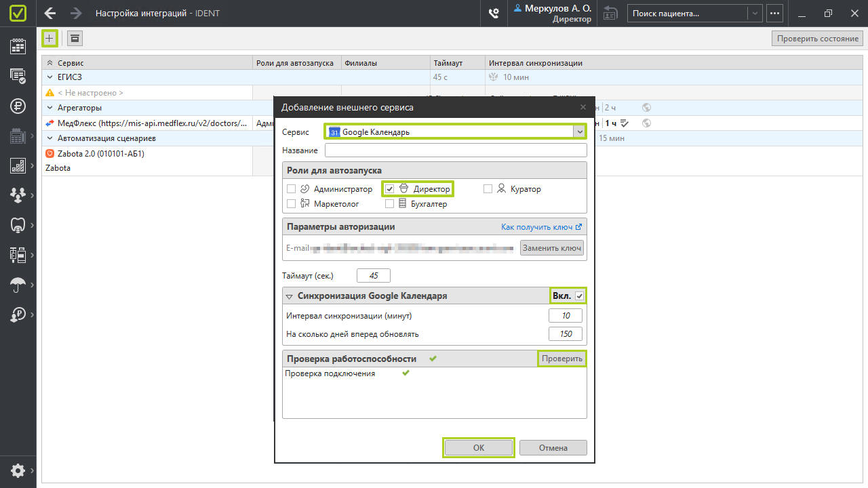
Task: Open the tooth sidebar icon
Action: 18,224
